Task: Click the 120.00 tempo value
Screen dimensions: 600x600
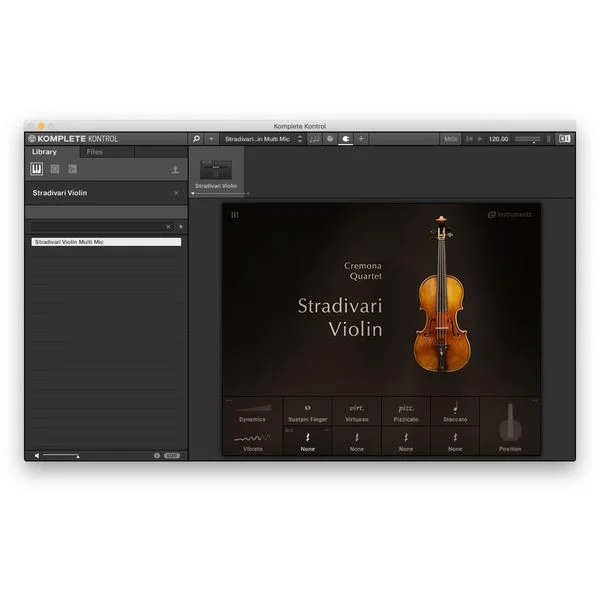Action: click(498, 139)
